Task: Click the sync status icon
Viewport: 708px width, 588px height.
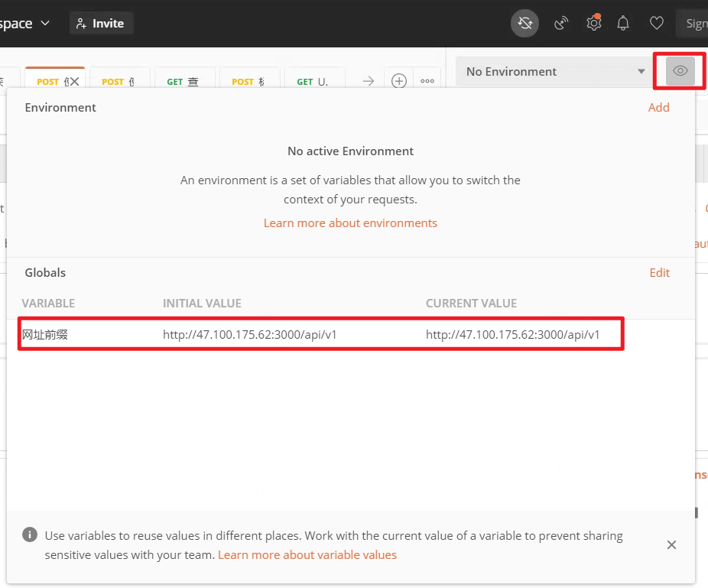Action: [525, 24]
